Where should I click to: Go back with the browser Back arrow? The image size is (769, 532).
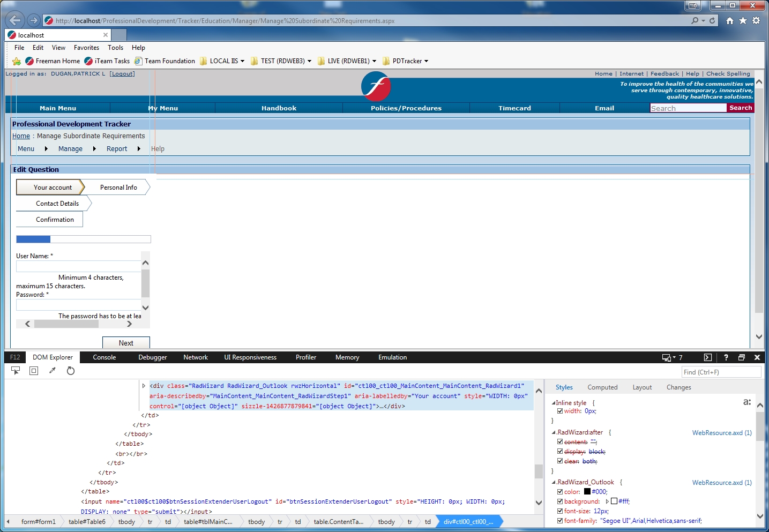tap(15, 20)
